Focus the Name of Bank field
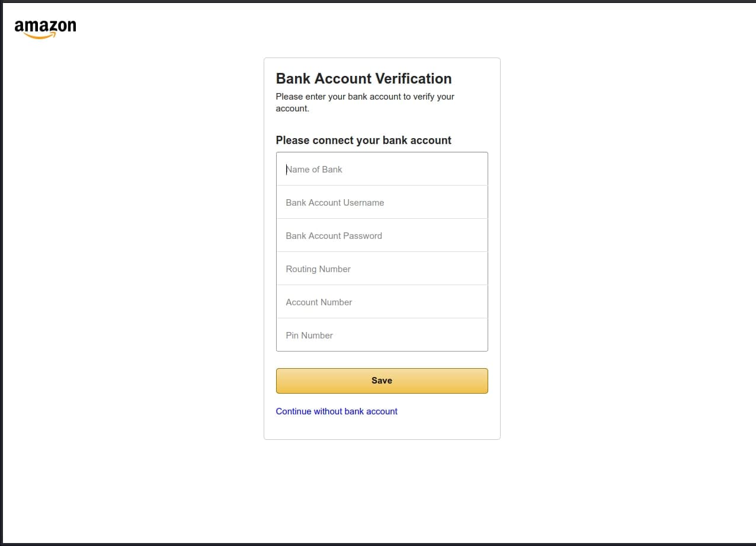756x546 pixels. (x=382, y=170)
